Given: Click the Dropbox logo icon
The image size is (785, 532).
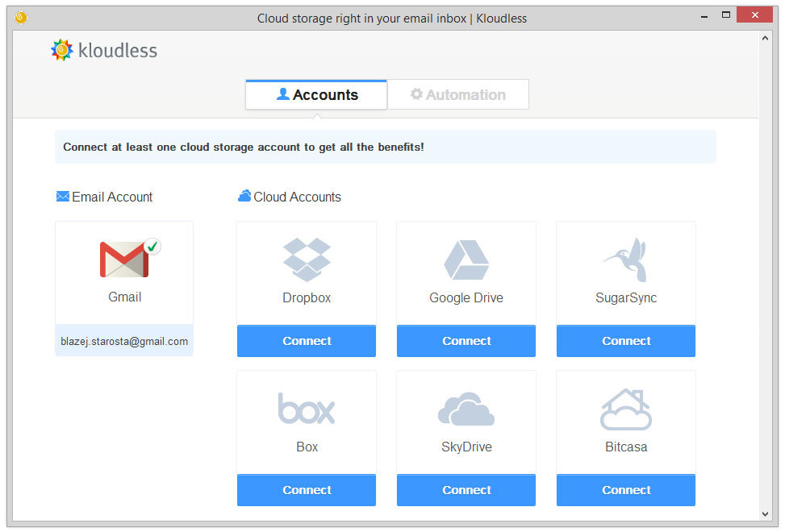Looking at the screenshot, I should click(x=307, y=260).
